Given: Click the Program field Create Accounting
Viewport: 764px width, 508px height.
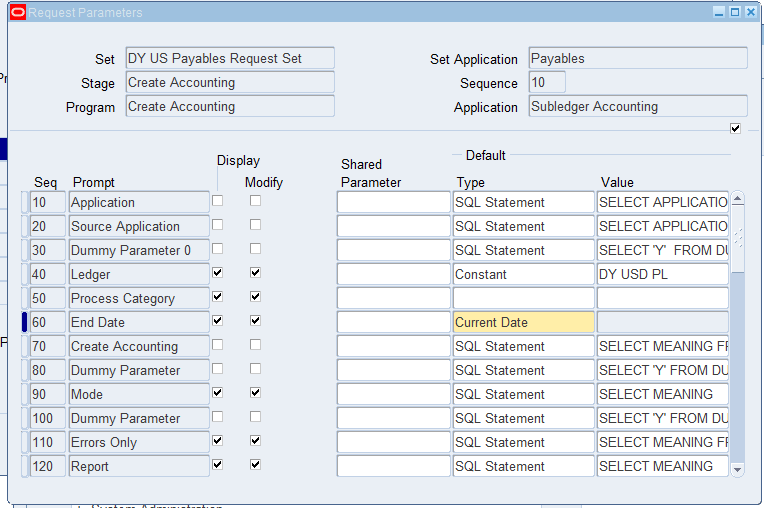Looking at the screenshot, I should [230, 106].
